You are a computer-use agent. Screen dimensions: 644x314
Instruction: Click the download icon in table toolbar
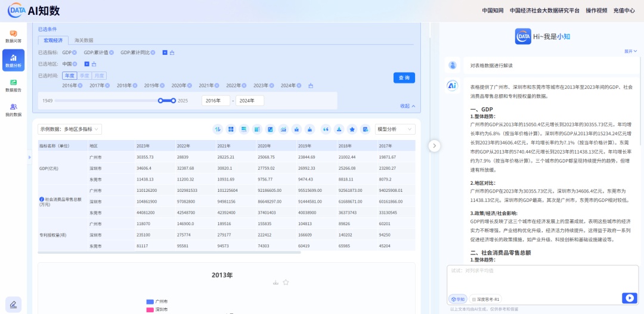pyautogui.click(x=339, y=129)
